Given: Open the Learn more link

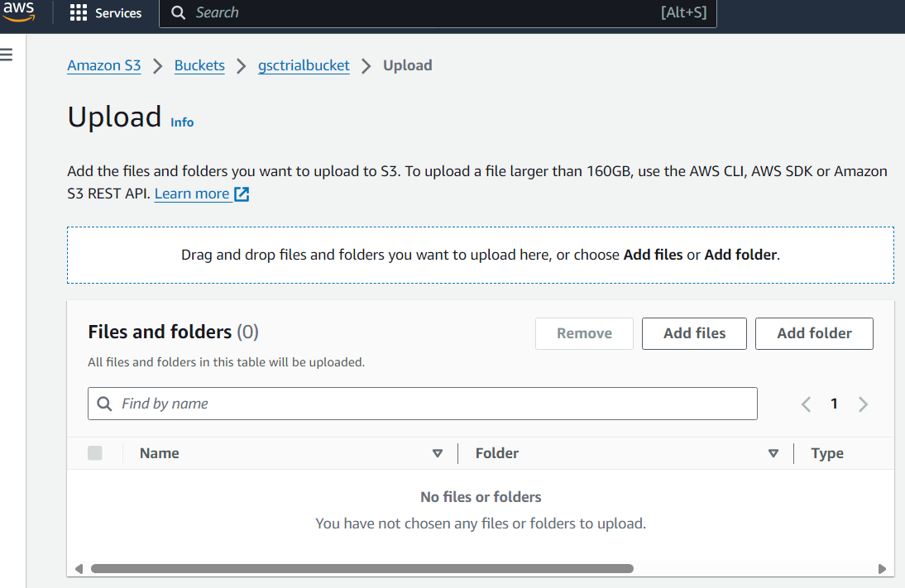Looking at the screenshot, I should click(192, 194).
